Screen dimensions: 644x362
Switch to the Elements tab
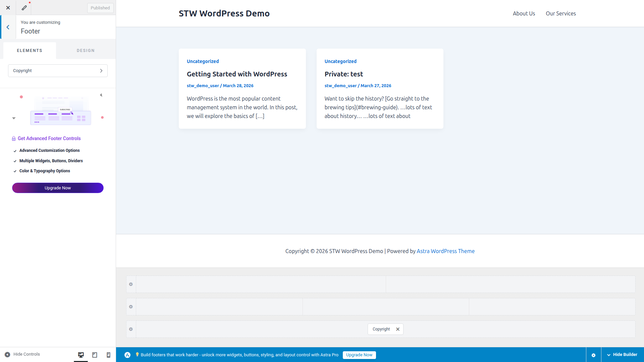click(x=30, y=51)
